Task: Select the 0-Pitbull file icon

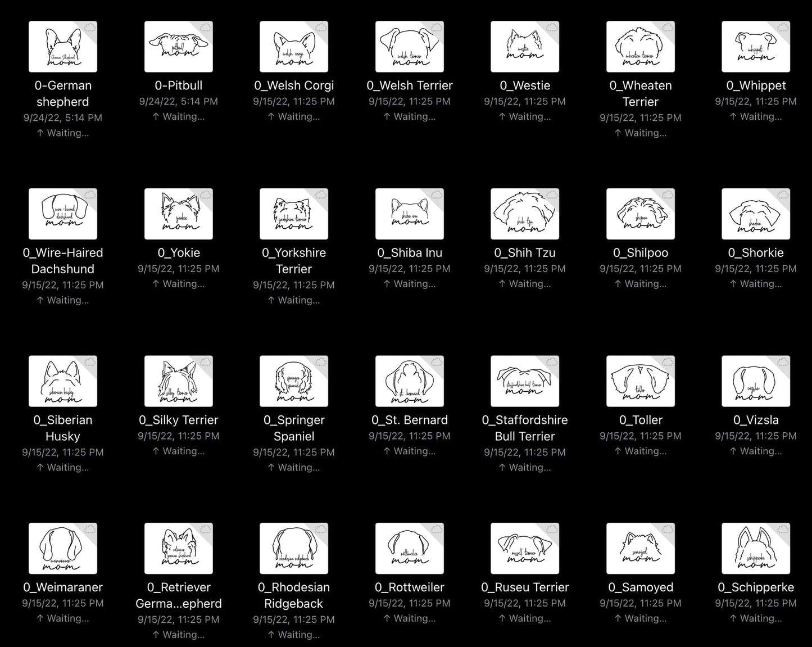Action: pos(179,47)
